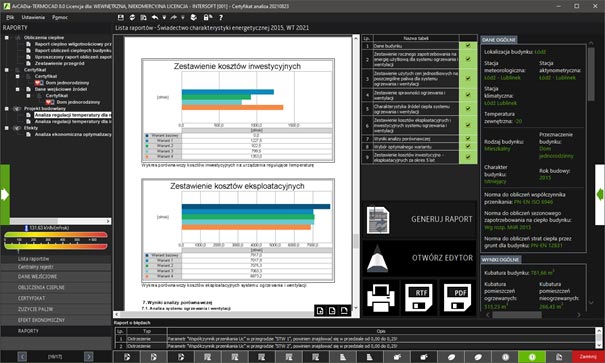This screenshot has width=605, height=363.
Task: Click the save icon in top toolbar
Action: [x=121, y=17]
